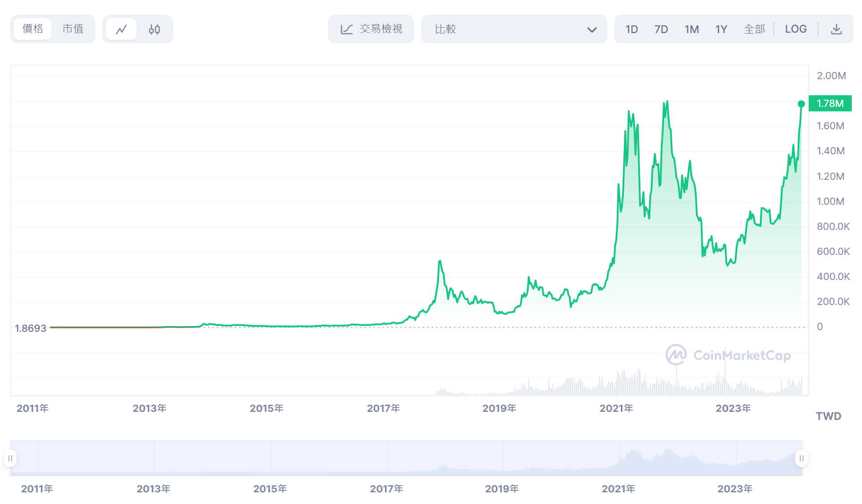Switch to candlestick chart icon

pos(154,30)
